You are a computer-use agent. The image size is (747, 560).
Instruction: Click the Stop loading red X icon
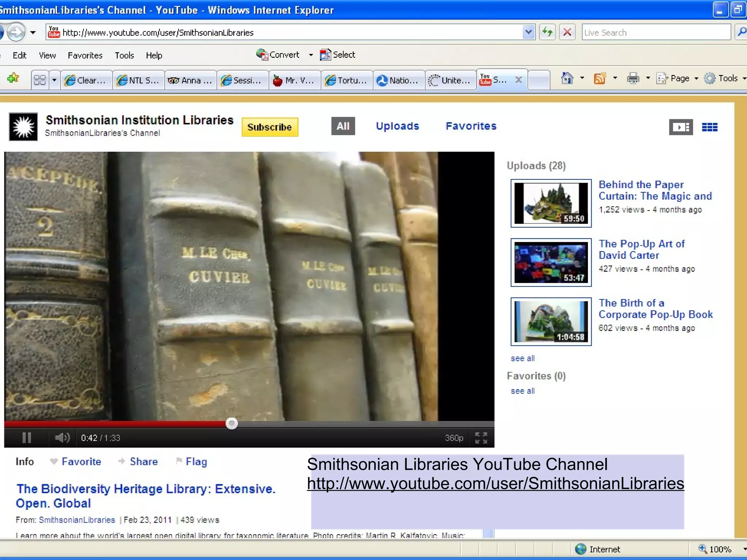567,32
